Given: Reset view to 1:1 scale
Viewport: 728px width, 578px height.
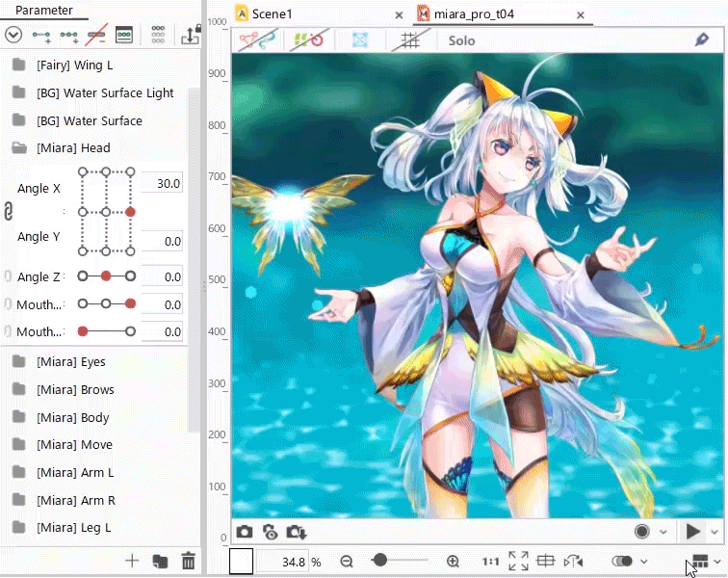Looking at the screenshot, I should click(490, 562).
